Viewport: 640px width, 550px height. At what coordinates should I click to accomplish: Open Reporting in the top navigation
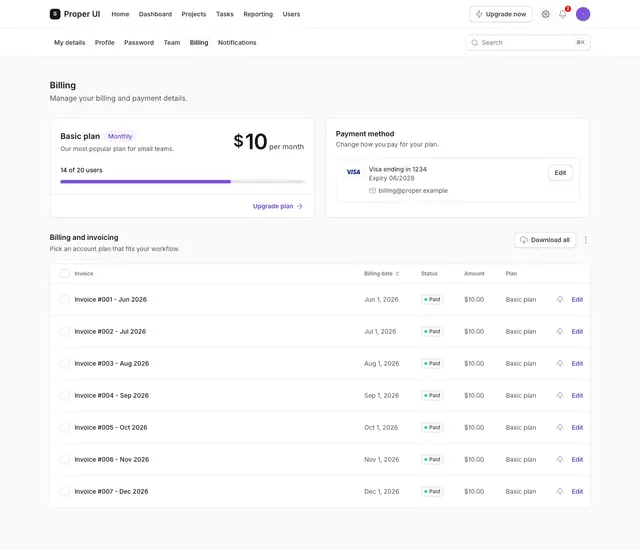[x=258, y=14]
